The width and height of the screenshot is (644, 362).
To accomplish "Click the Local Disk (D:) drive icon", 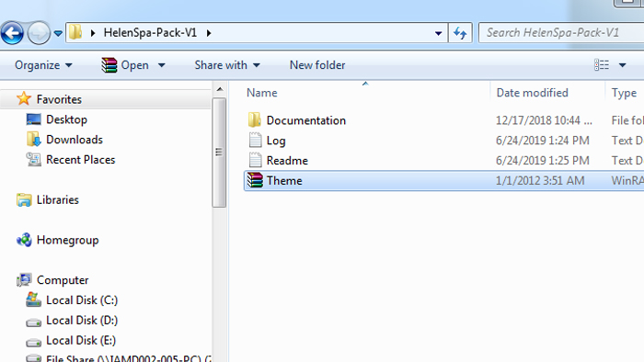I will click(x=34, y=322).
